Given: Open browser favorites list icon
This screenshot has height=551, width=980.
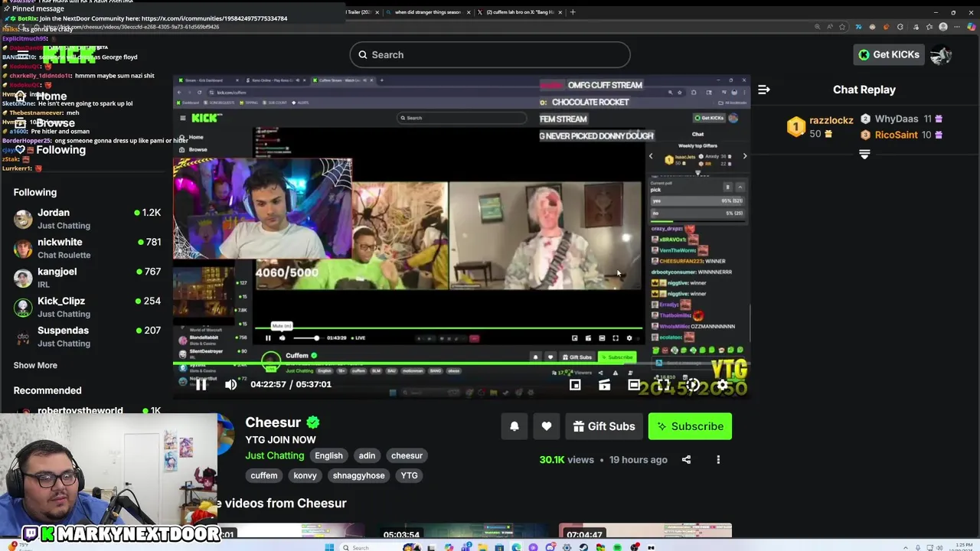Looking at the screenshot, I should click(x=929, y=27).
